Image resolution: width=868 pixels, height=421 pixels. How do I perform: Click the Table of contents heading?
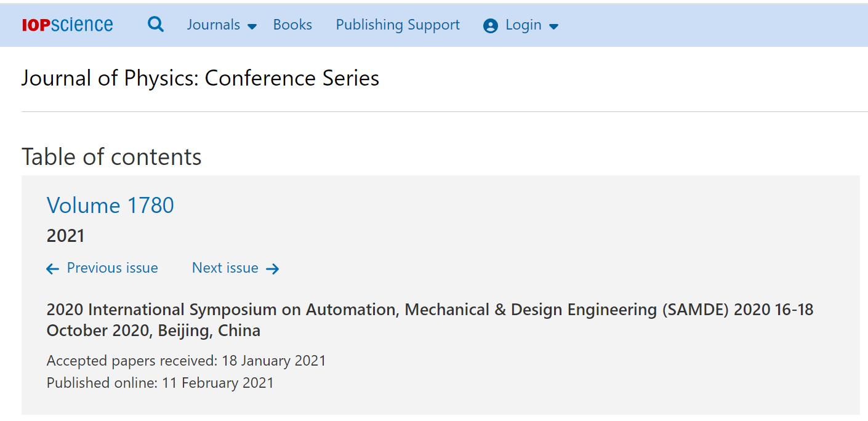coord(111,156)
